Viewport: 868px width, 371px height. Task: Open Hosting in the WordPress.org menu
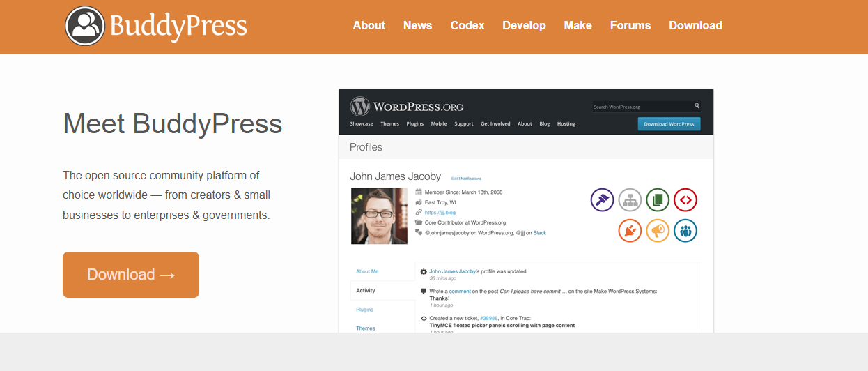point(566,124)
